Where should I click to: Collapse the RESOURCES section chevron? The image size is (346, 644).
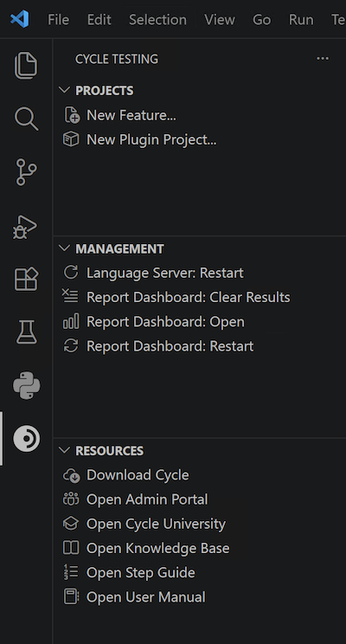(64, 450)
